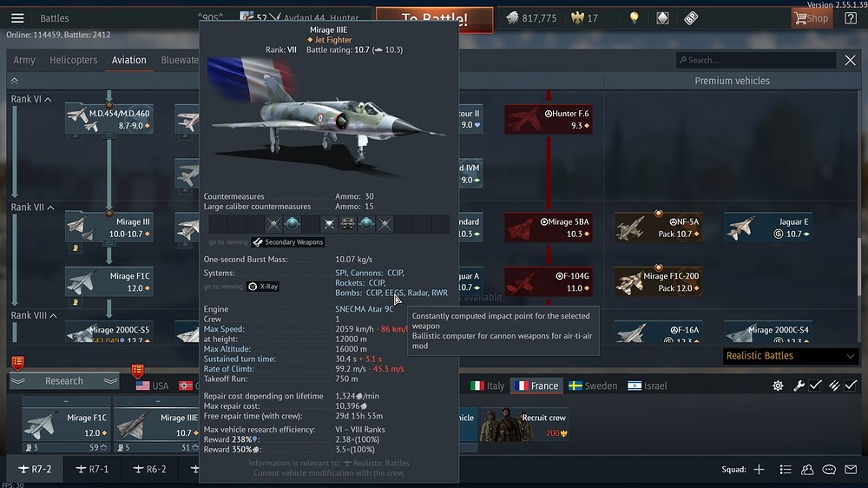Viewport: 868px width, 488px height.
Task: Expand the Realistic Battles mode dropdown
Action: (790, 356)
